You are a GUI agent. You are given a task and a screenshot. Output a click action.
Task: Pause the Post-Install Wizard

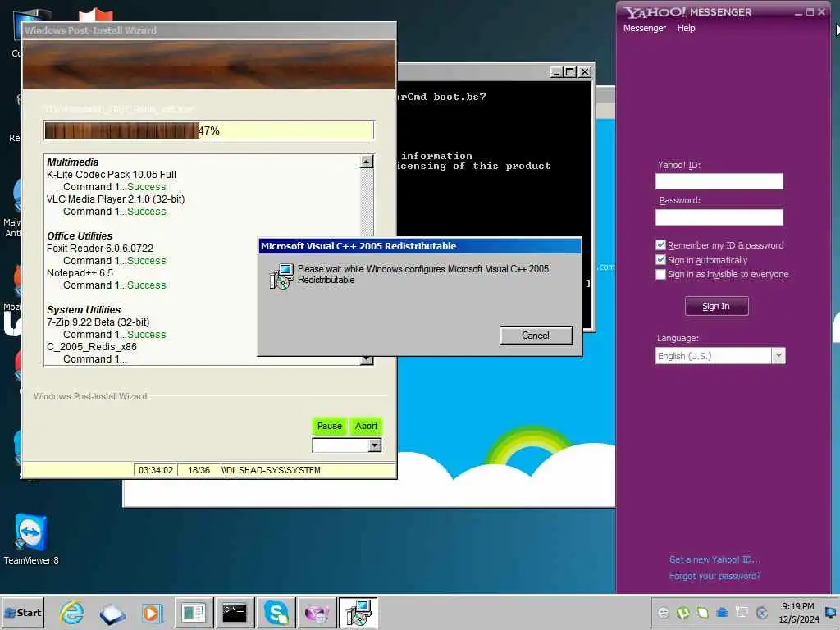pyautogui.click(x=330, y=426)
